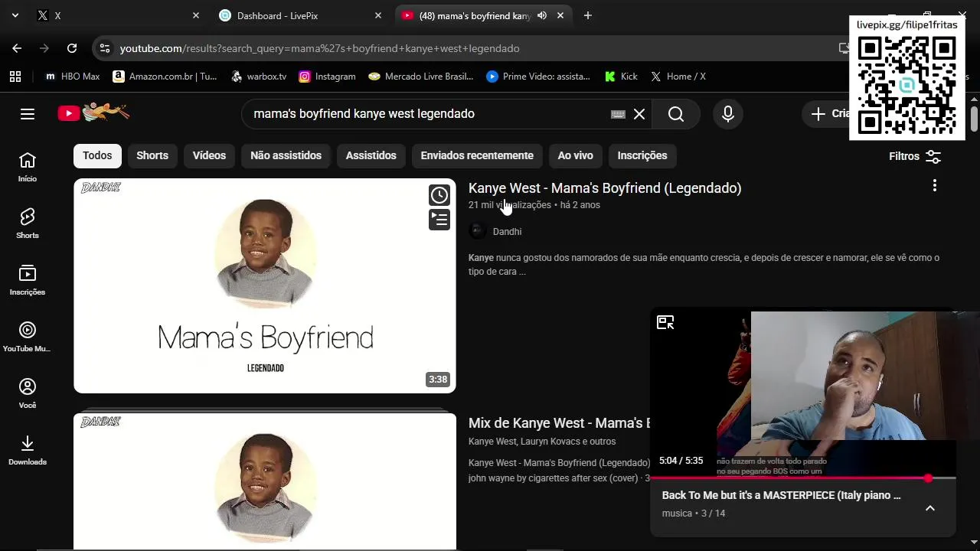Click the first Mama's Boyfriend thumbnail
Screen dimensions: 980x551
coord(265,285)
